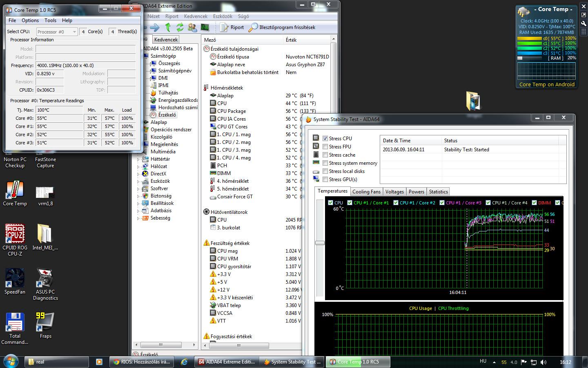
Task: Click the sensor list scroll-up arrow
Action: click(x=333, y=39)
